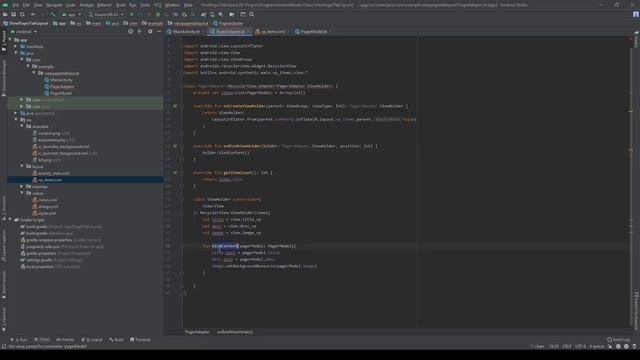Expand the mipmap folder
Viewport: 640px width, 360px height.
[x=22, y=186]
